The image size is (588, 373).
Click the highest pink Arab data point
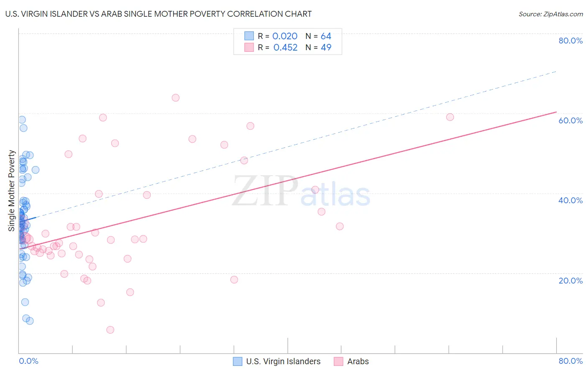(x=176, y=98)
